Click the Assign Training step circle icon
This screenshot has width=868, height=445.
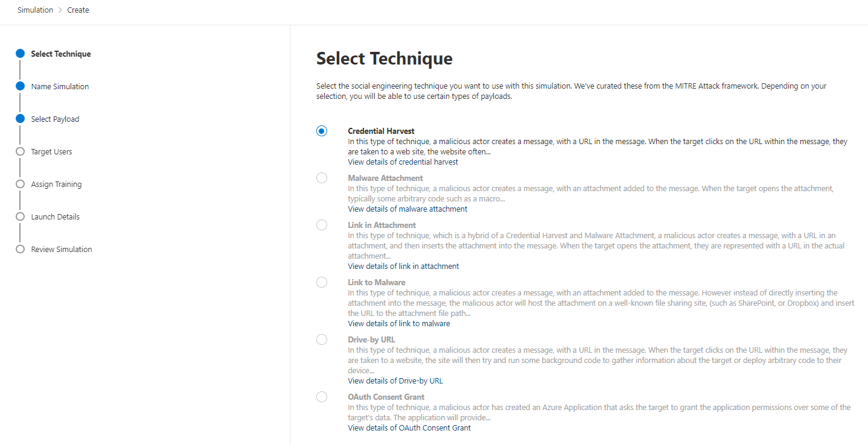20,184
